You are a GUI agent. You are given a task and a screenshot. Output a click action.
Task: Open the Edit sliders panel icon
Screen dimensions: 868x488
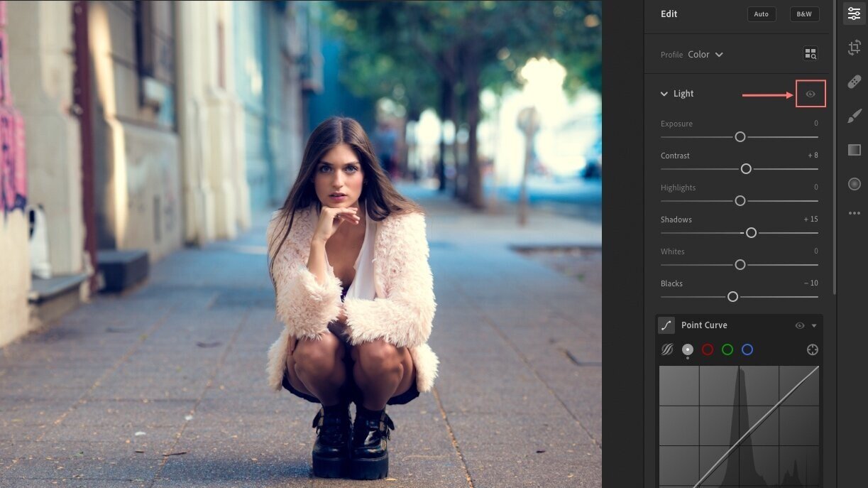854,14
